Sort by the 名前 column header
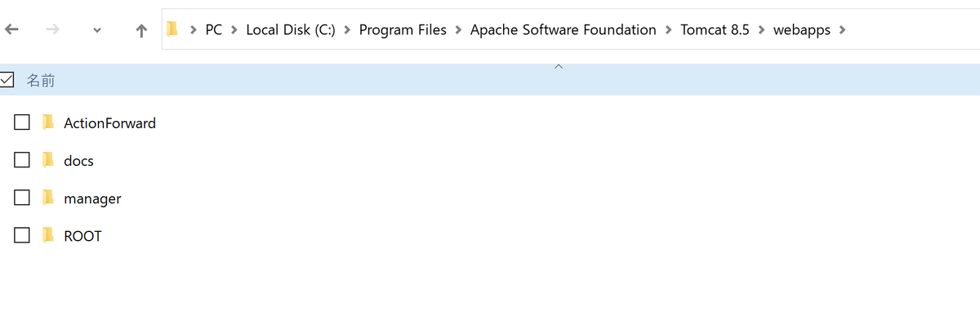Screen dimensions: 980x325 click(41, 80)
